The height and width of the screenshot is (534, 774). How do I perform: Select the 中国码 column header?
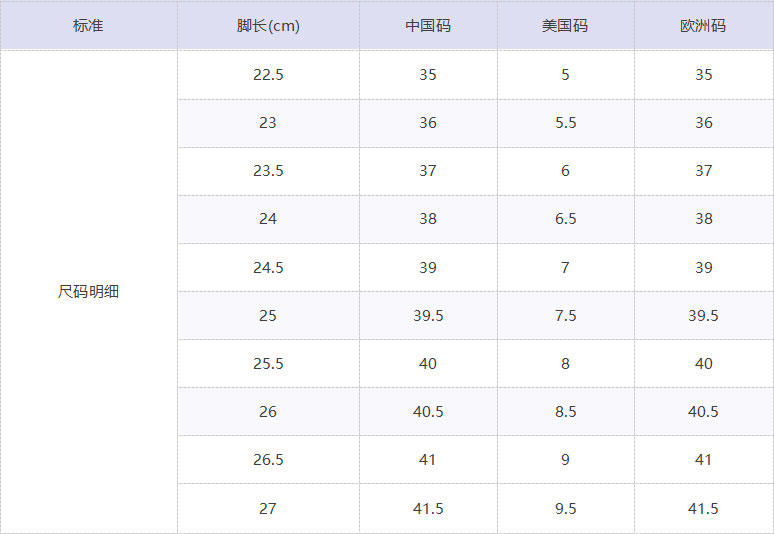[x=428, y=25]
